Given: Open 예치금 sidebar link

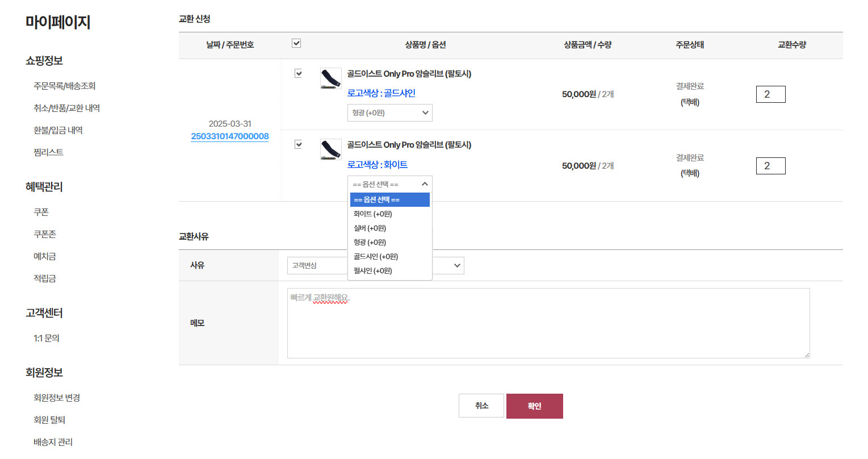Looking at the screenshot, I should click(x=45, y=256).
